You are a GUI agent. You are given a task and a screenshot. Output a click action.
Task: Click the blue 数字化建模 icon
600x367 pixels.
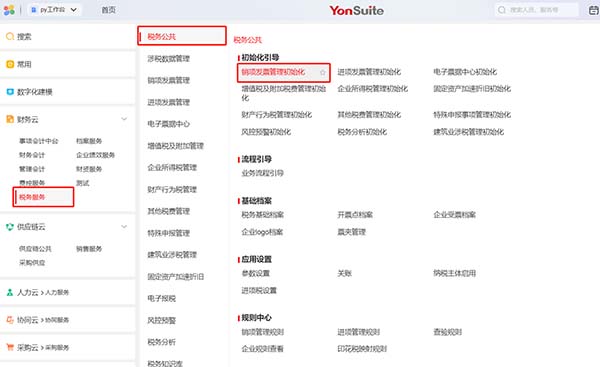click(10, 92)
